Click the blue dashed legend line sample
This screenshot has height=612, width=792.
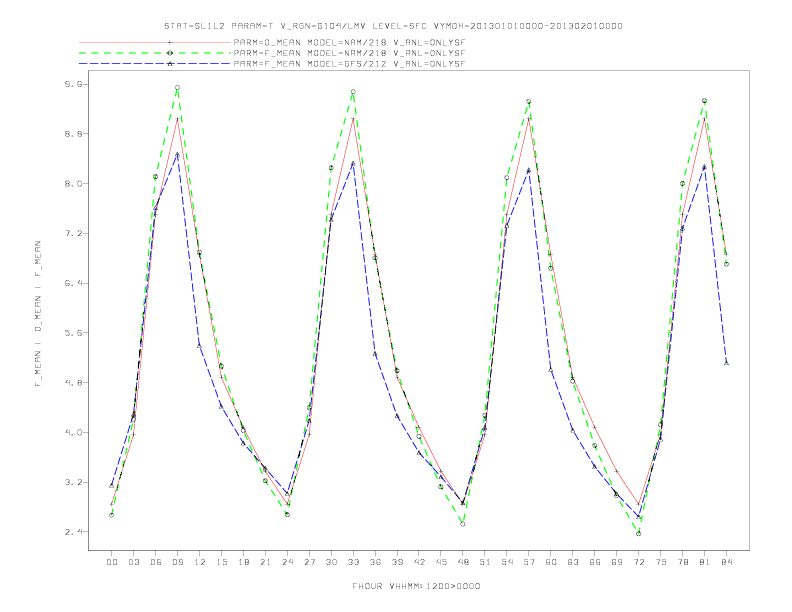pos(155,64)
